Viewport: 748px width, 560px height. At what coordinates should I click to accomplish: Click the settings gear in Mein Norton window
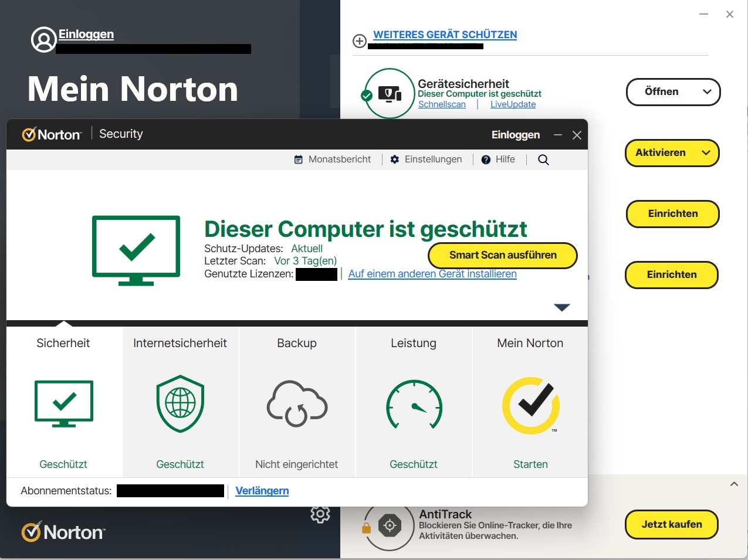(x=320, y=514)
